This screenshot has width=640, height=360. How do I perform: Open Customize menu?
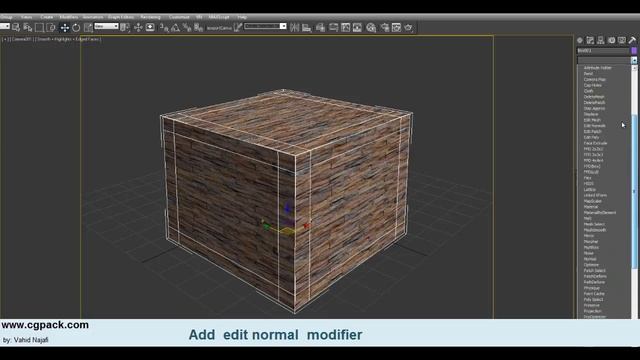tap(179, 17)
